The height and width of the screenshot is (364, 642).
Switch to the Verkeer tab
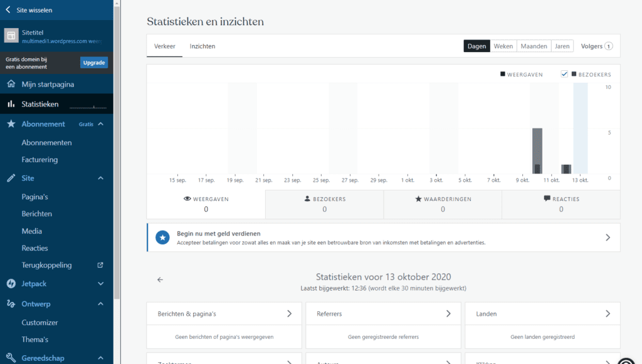coord(165,46)
